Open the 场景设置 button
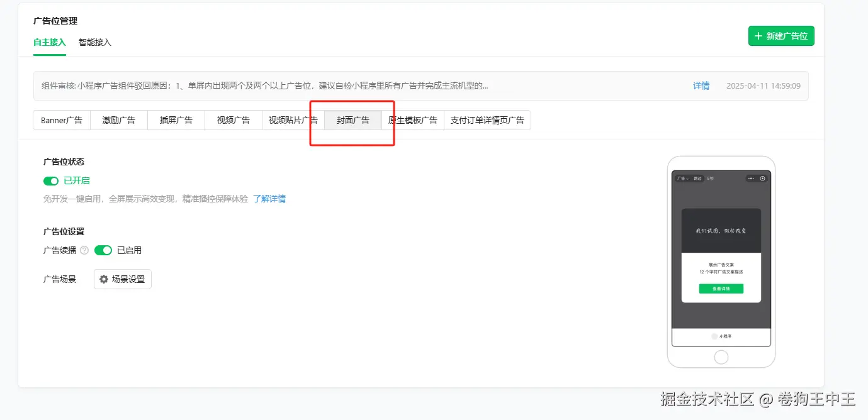868x420 pixels. [x=123, y=279]
